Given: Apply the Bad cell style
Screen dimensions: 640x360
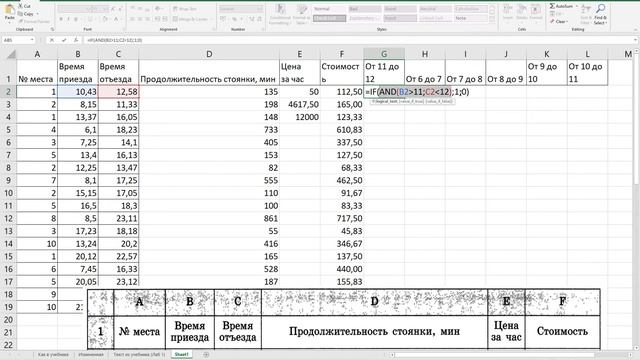Looking at the screenshot, I should point(364,9).
